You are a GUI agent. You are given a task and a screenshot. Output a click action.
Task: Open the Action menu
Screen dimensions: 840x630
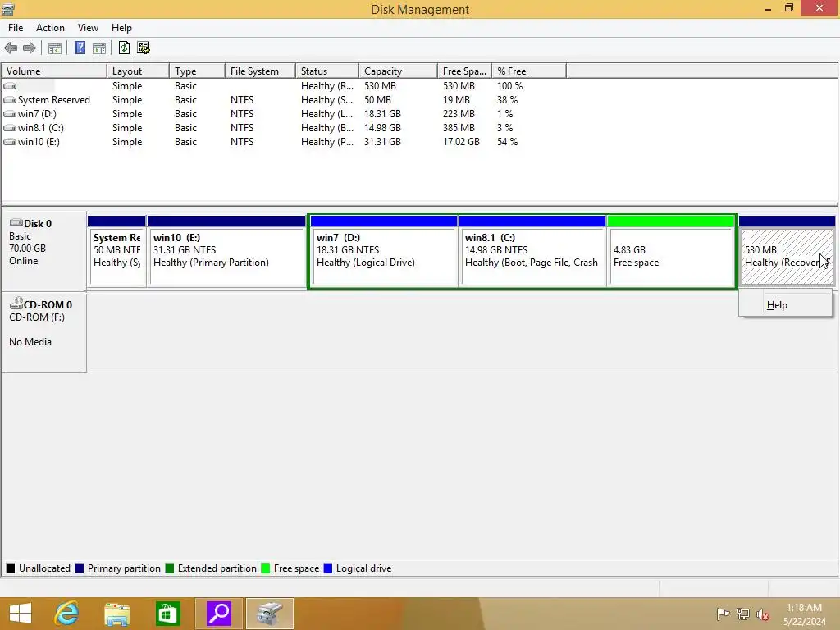(x=50, y=28)
